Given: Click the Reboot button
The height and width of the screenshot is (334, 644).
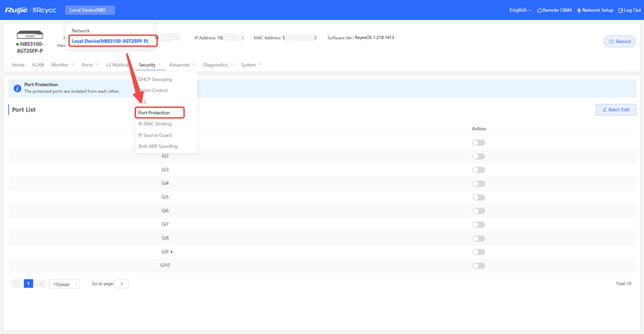Looking at the screenshot, I should pyautogui.click(x=619, y=41).
